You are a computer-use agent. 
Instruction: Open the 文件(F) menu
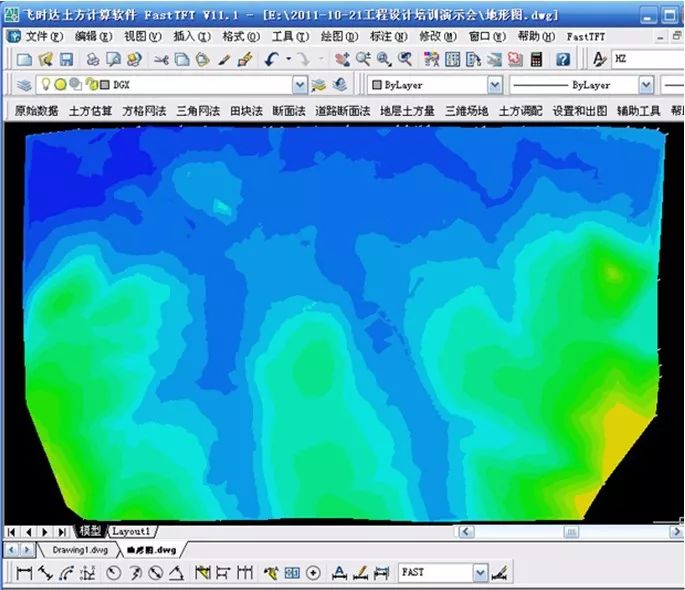[44, 37]
